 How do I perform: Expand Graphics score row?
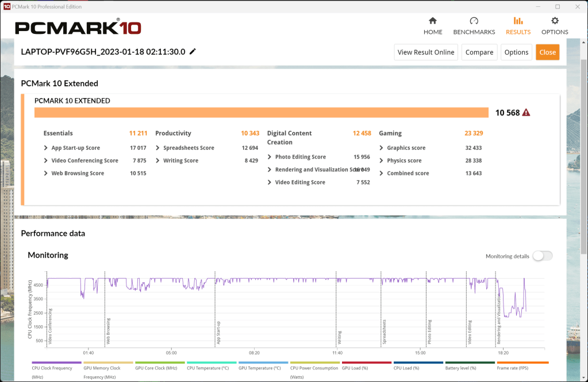tap(382, 148)
